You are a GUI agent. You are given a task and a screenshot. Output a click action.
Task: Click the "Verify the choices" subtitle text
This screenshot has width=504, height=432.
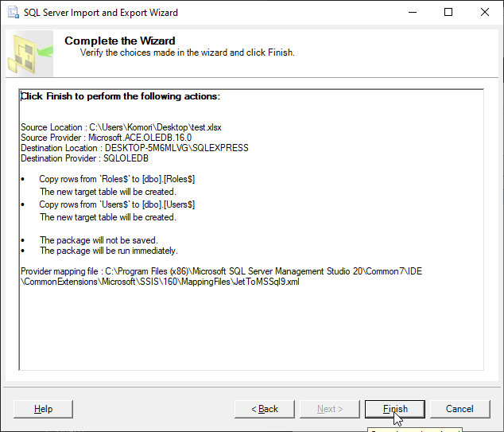point(187,53)
